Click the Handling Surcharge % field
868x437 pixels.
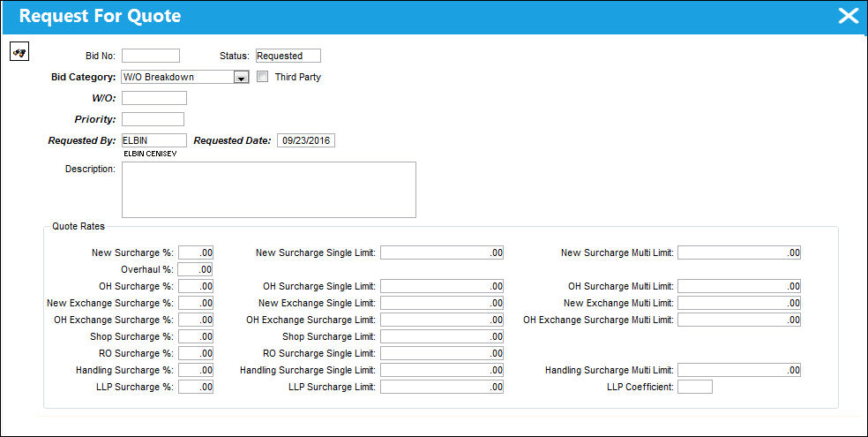pyautogui.click(x=196, y=370)
